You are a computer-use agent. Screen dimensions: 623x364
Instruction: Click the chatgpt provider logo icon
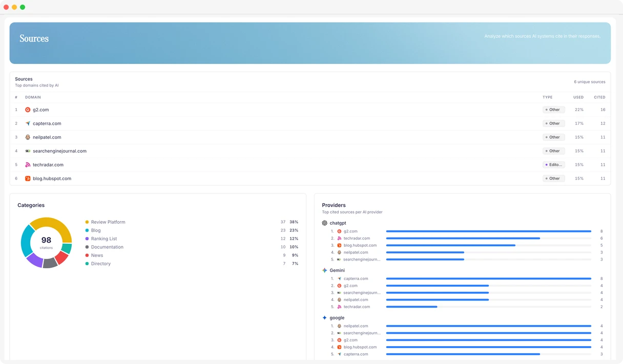pos(324,223)
